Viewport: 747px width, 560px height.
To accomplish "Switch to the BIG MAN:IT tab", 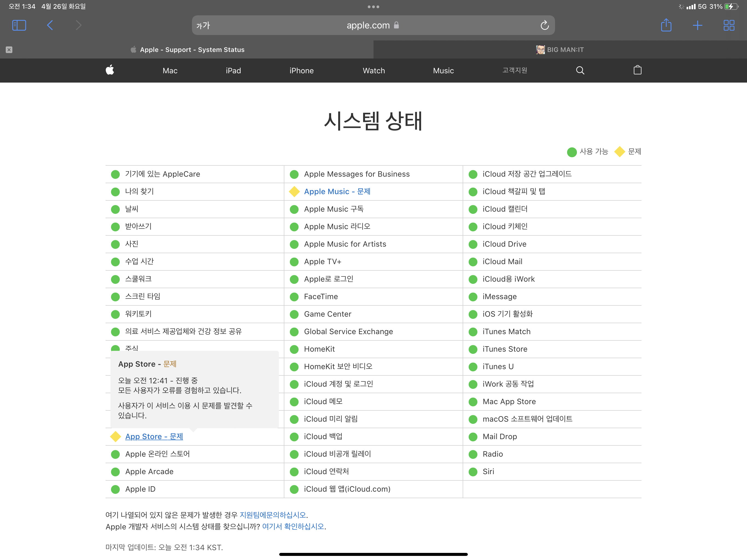I will [x=560, y=50].
